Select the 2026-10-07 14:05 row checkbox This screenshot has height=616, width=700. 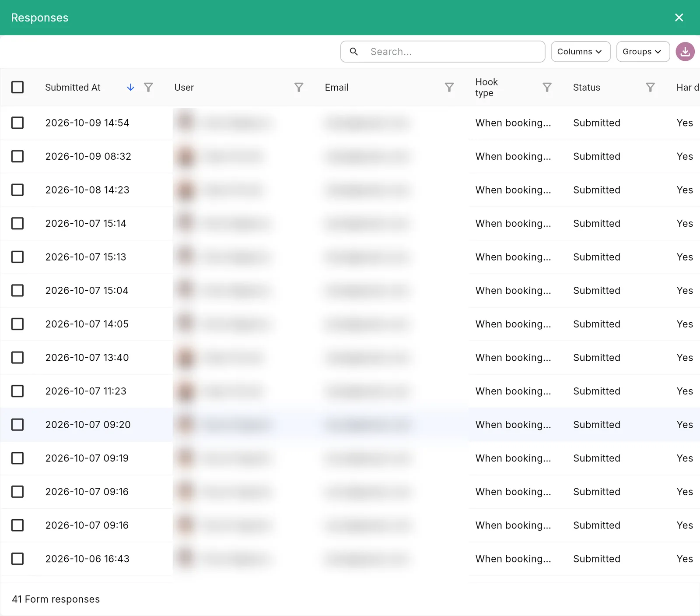coord(17,324)
